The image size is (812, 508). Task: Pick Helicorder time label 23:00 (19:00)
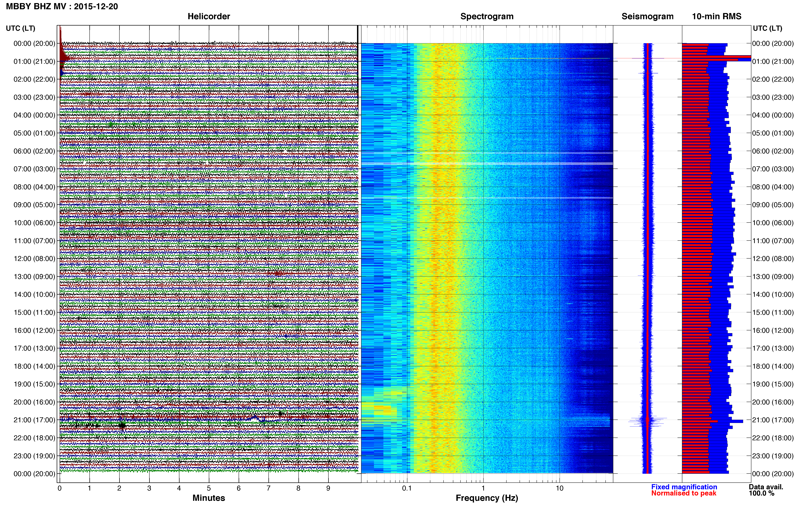point(34,456)
